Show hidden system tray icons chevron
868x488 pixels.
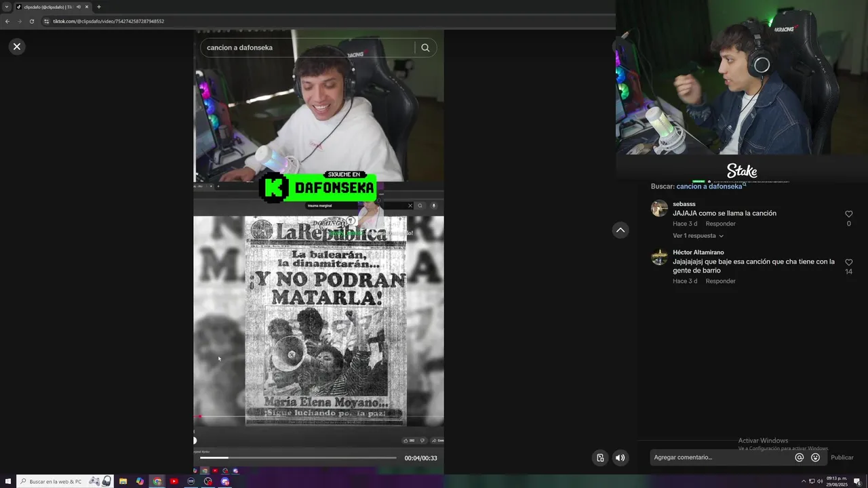[x=804, y=481]
